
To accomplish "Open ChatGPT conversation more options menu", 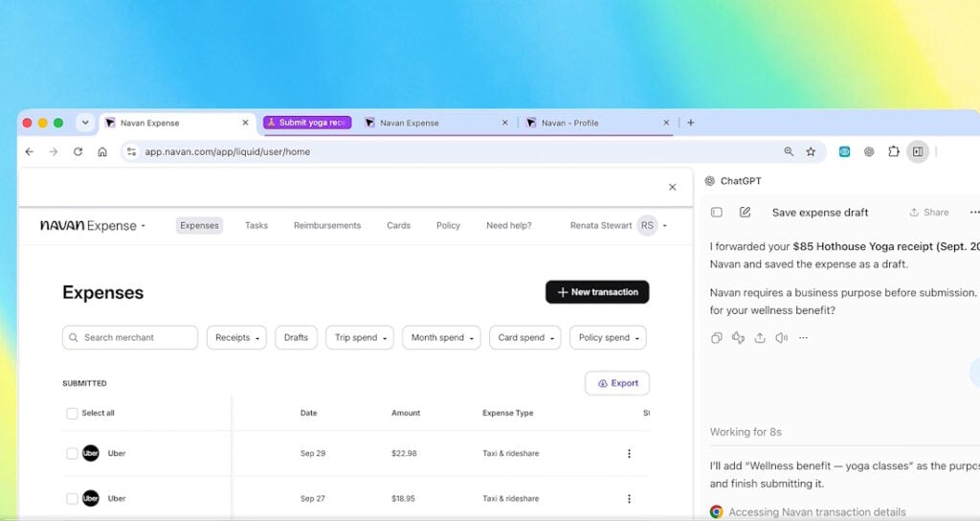I will coord(974,212).
